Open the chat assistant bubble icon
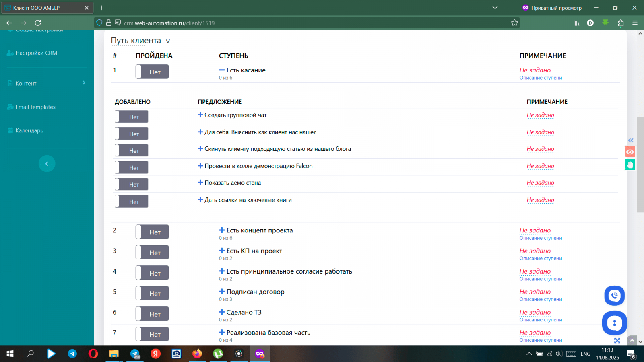Image resolution: width=644 pixels, height=362 pixels. tap(614, 323)
